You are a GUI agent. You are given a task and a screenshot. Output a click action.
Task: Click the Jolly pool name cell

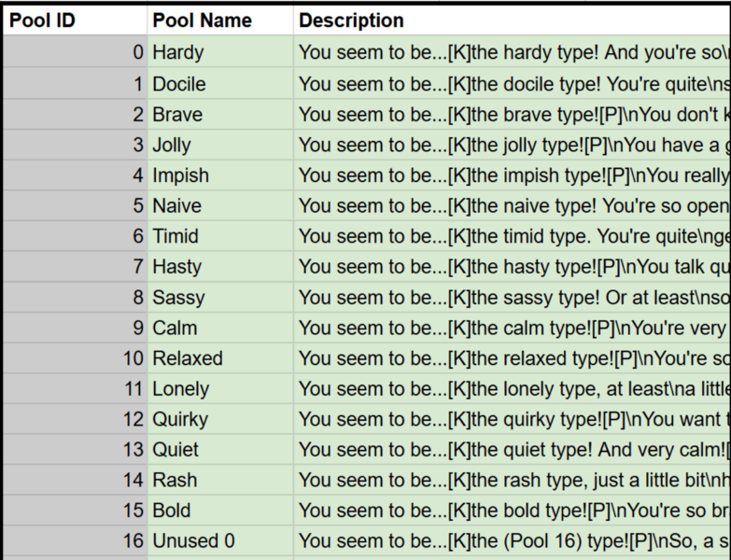[219, 145]
